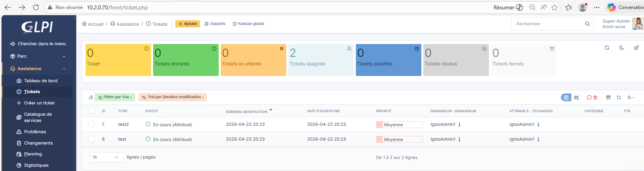Image resolution: width=644 pixels, height=171 pixels.
Task: Open the grey Tickets résolus card
Action: [456, 60]
